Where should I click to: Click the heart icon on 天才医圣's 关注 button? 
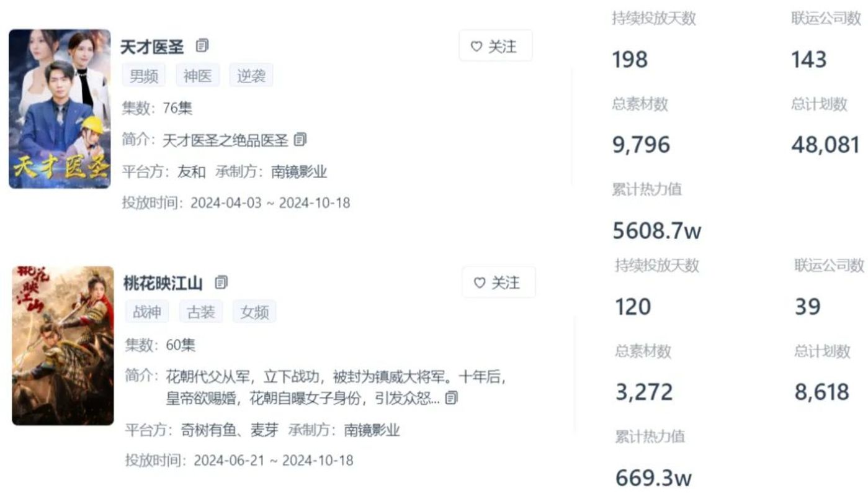point(477,47)
